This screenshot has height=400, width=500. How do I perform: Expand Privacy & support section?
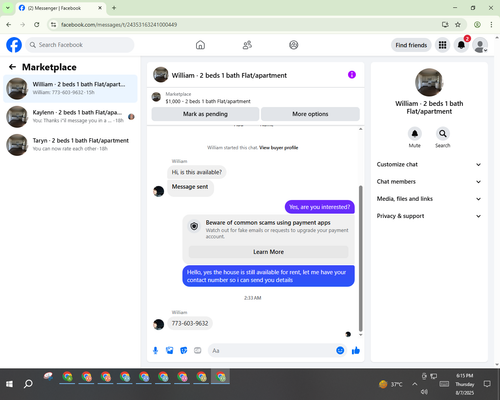[x=429, y=216]
